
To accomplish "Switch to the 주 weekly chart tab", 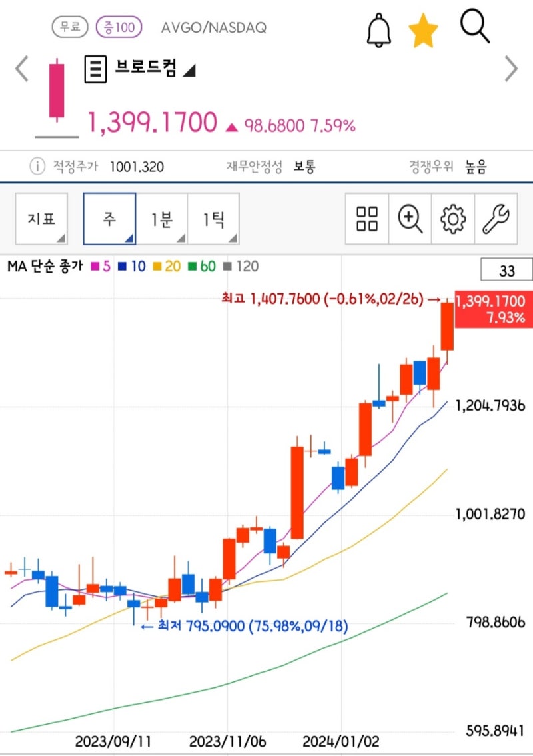I will pos(109,219).
